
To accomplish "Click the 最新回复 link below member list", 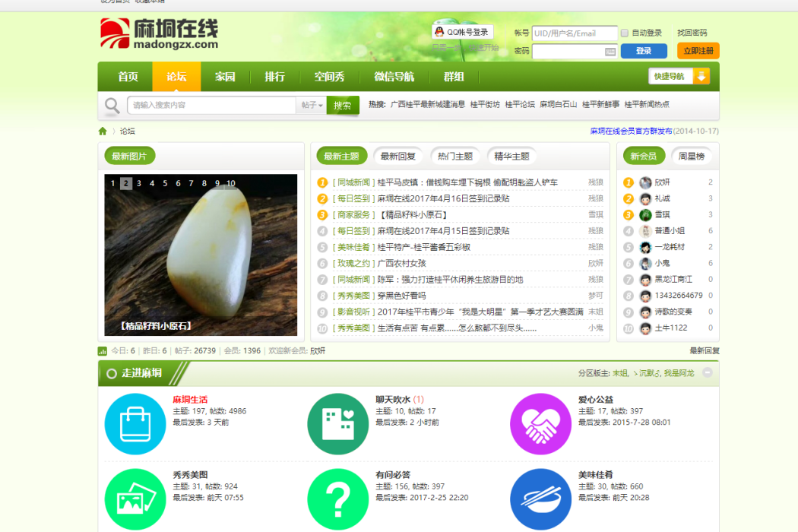I will point(705,351).
